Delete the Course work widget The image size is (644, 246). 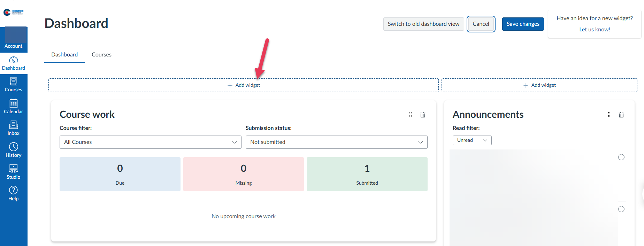click(x=422, y=115)
